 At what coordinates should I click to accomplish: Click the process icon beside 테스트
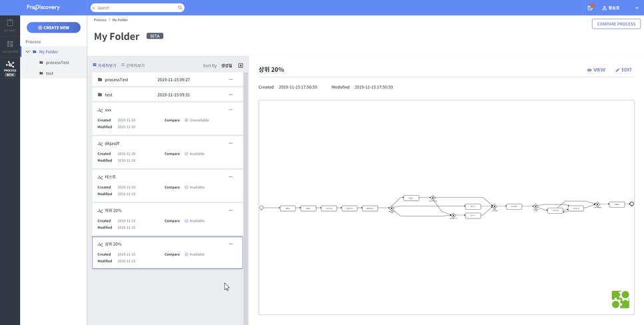click(x=100, y=177)
